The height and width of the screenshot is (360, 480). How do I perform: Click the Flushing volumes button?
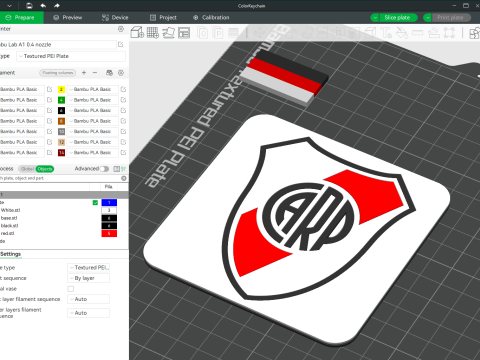pyautogui.click(x=58, y=73)
